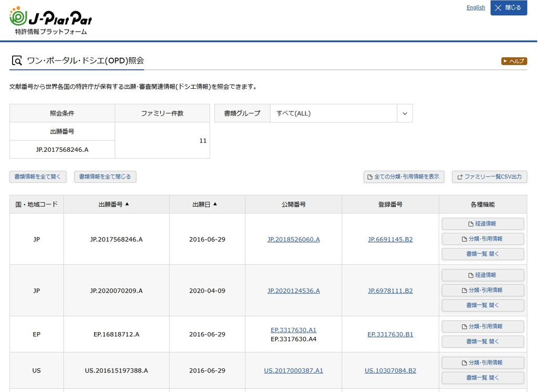This screenshot has width=538, height=392.
Task: Click 書類情報を全て閉じる button
Action: (x=105, y=177)
